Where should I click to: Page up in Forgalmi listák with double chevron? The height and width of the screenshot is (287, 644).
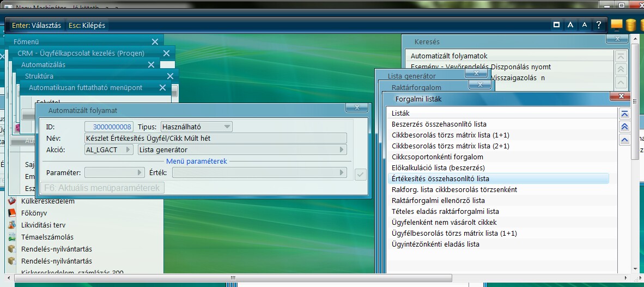click(624, 127)
